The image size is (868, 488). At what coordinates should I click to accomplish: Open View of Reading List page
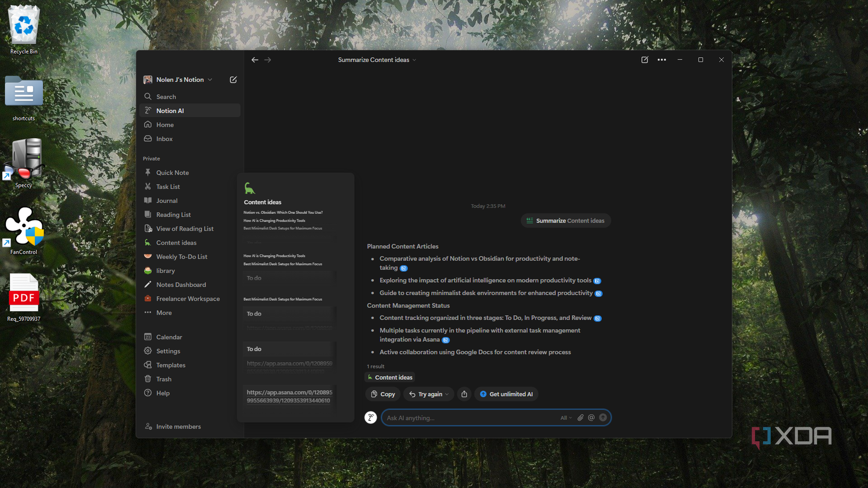pos(190,228)
